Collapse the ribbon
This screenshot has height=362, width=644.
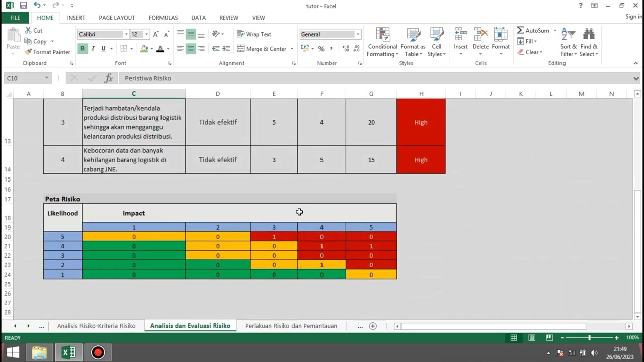(636, 63)
